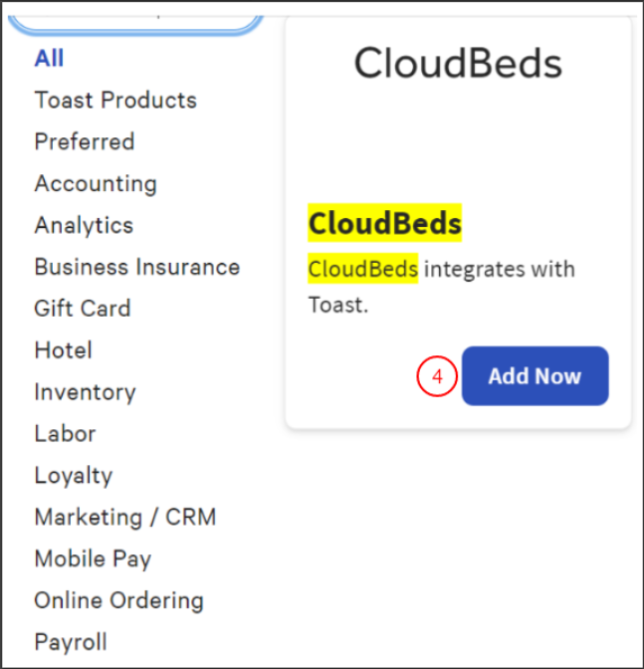The width and height of the screenshot is (644, 669).
Task: Choose the Payroll category
Action: tap(71, 643)
